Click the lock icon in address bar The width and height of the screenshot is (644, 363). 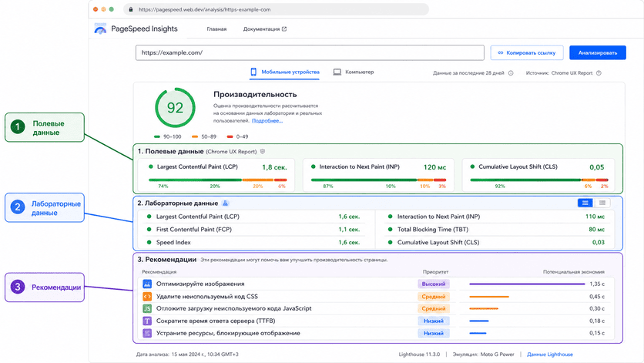[131, 9]
